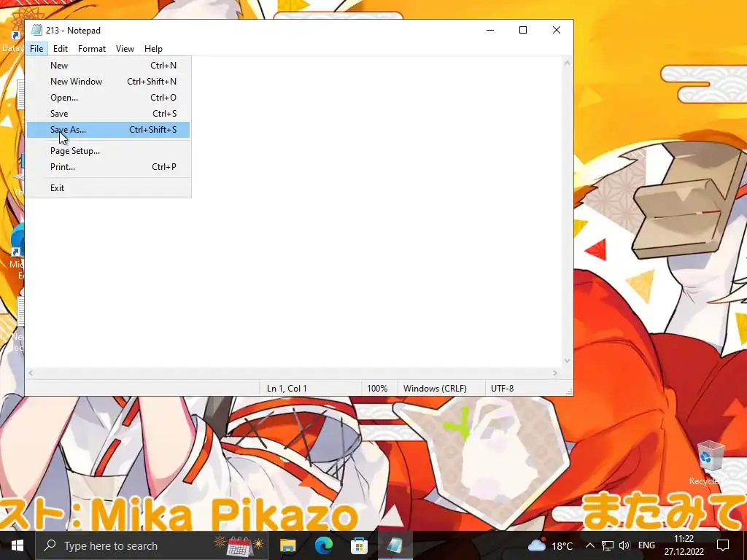Click the clock showing 11:22

coord(684,539)
